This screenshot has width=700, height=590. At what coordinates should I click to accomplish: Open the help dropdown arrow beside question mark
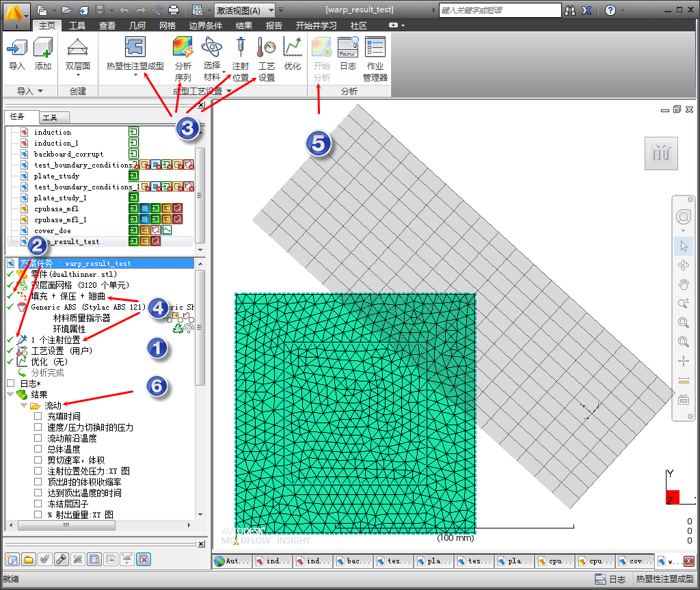[622, 10]
